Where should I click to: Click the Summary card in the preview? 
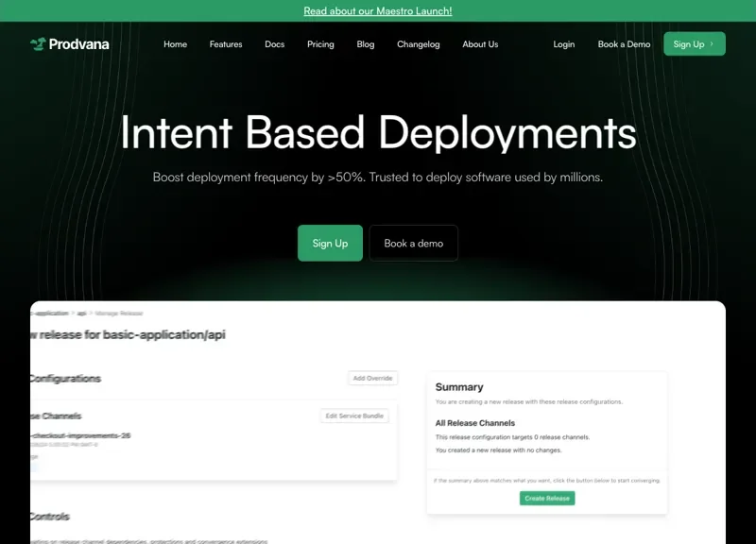point(546,442)
